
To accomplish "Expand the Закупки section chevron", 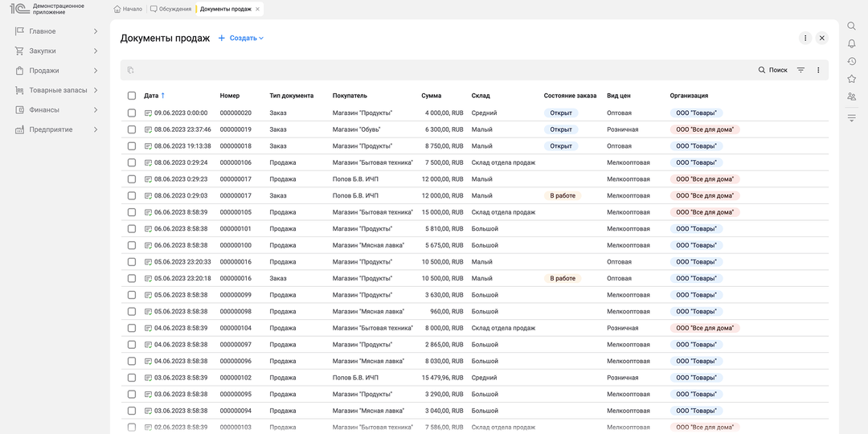I will (x=96, y=51).
